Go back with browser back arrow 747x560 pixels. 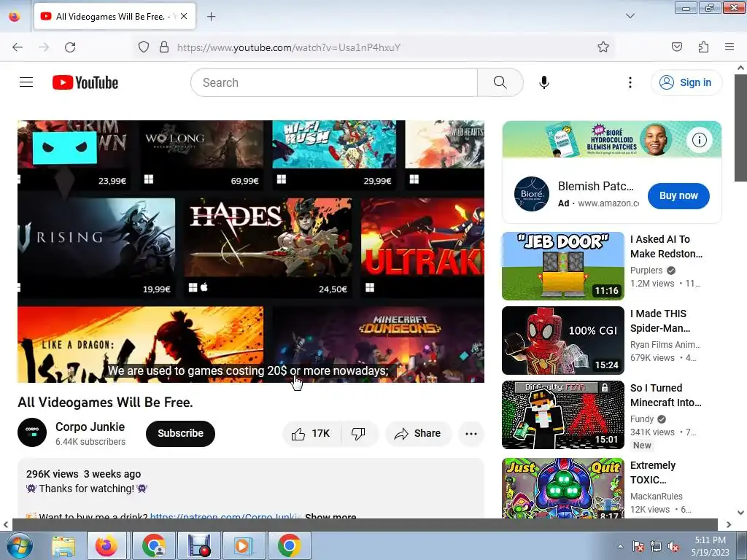pos(18,47)
